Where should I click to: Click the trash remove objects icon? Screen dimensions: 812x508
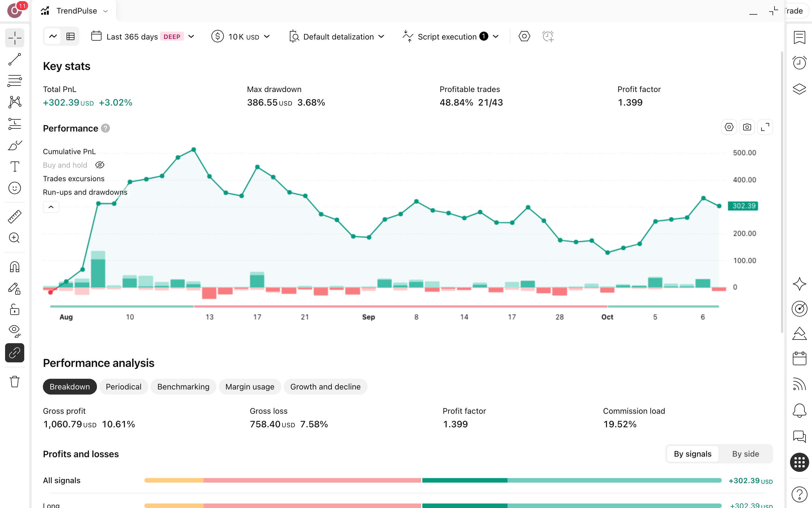pyautogui.click(x=15, y=382)
